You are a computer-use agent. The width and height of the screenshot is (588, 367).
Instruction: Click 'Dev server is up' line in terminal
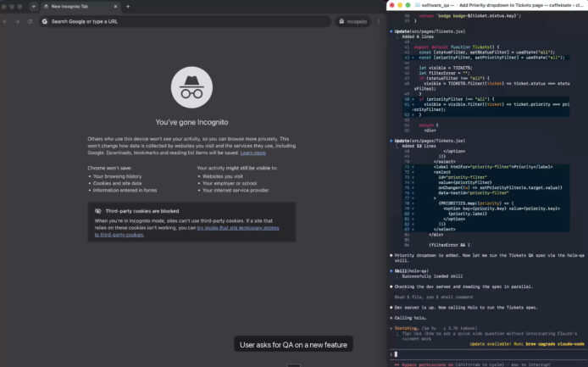point(466,308)
